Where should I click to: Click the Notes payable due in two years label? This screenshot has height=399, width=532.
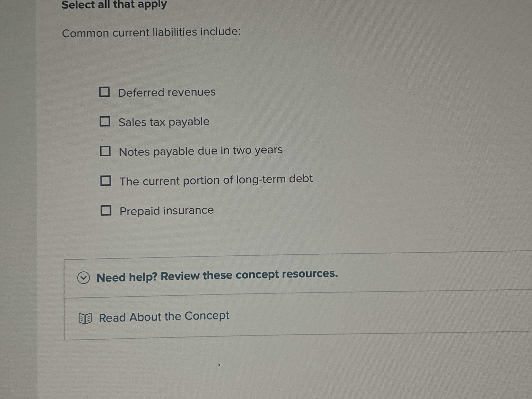pos(201,151)
